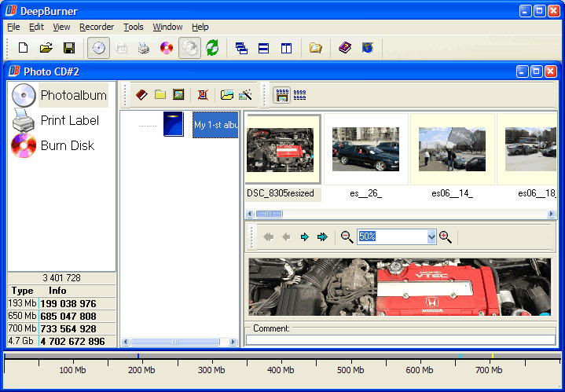The image size is (565, 392).
Task: Click the New project icon
Action: pos(24,48)
